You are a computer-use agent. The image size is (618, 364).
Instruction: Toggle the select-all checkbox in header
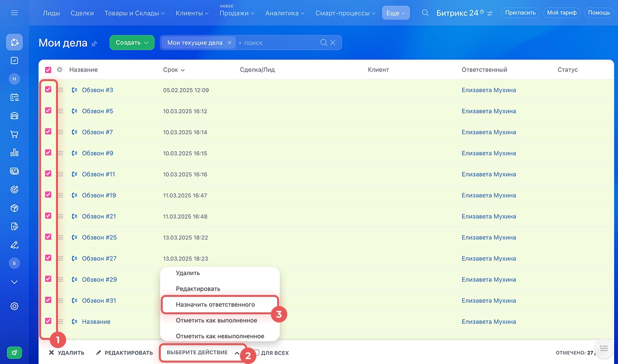click(48, 70)
